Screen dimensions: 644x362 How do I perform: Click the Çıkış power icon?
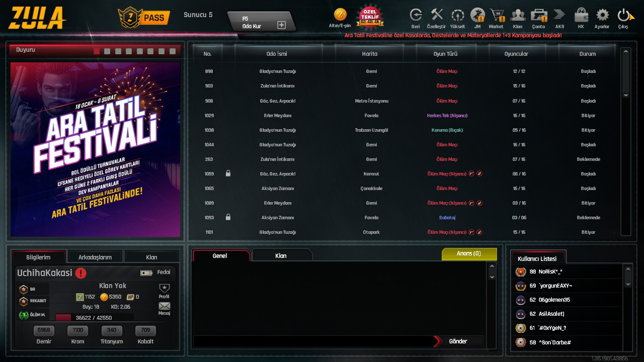(624, 15)
